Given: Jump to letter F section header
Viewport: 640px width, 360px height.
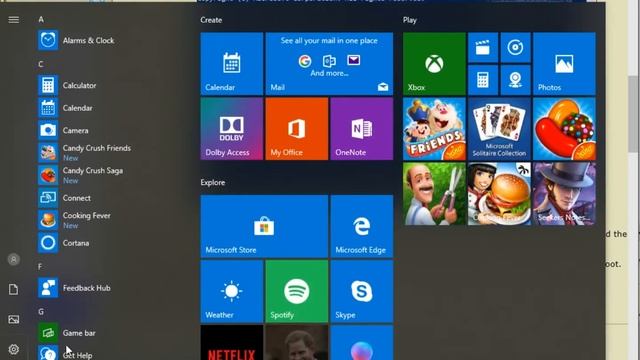Looking at the screenshot, I should tap(40, 267).
